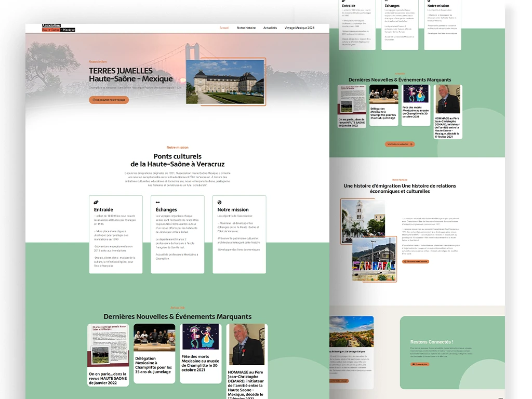Click the Échanges card heading in right mockup
This screenshot has height=399, width=532.
pos(392,6)
